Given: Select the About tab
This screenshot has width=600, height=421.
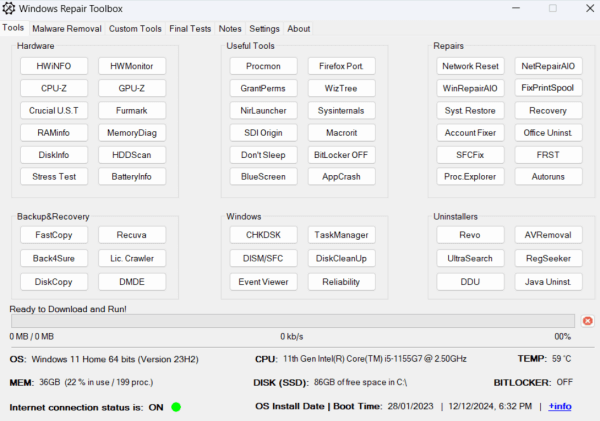Looking at the screenshot, I should tap(299, 29).
